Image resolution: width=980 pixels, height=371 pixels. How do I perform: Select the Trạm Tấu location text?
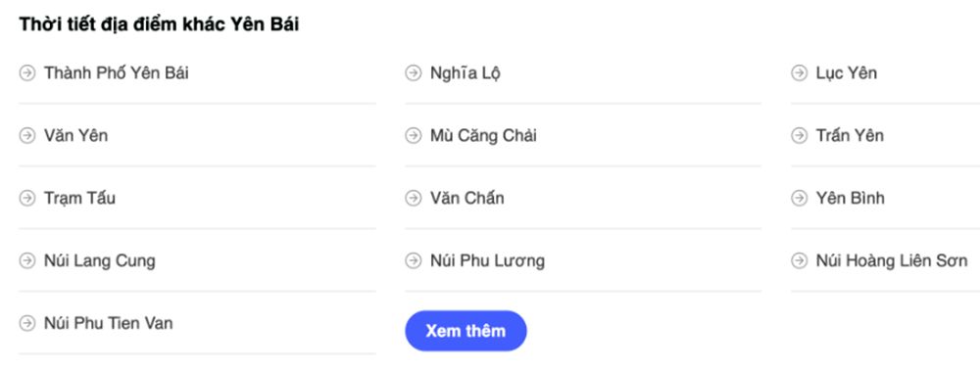click(79, 199)
